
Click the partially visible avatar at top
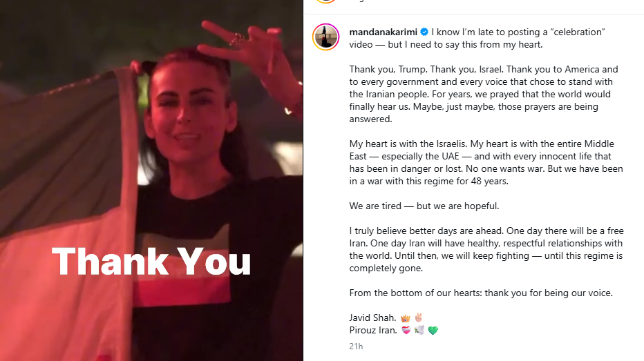tap(325, 1)
